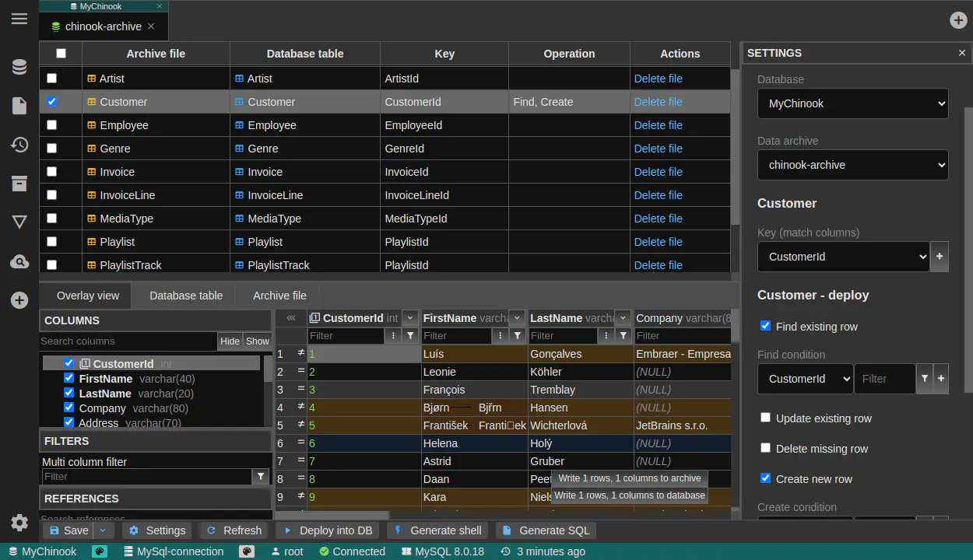The image size is (973, 560).
Task: Open the Data archive dropdown
Action: coord(852,165)
